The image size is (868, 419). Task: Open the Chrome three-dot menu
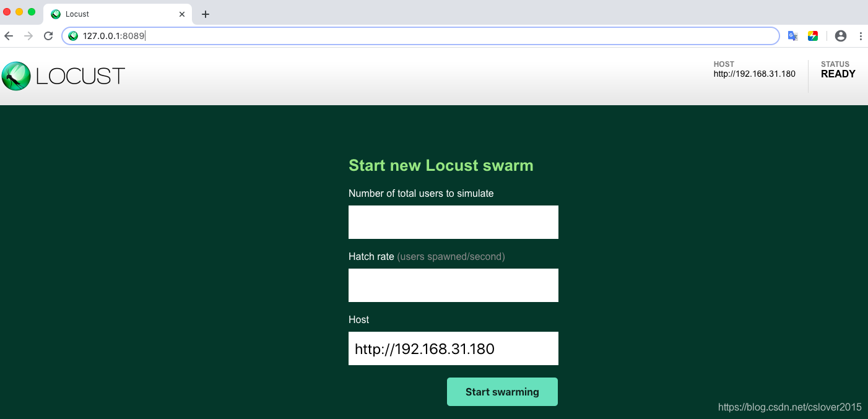(x=861, y=36)
